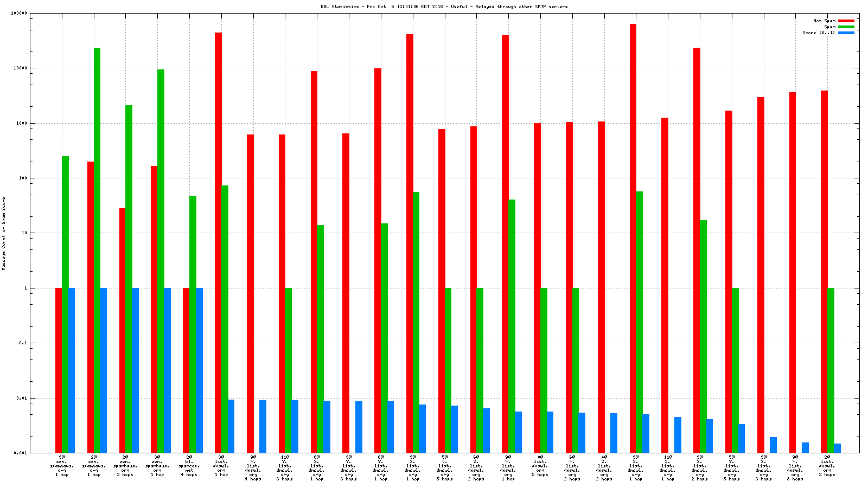The height and width of the screenshot is (488, 868).
Task: Select the "Score (0..1)" legend label
Action: point(819,33)
